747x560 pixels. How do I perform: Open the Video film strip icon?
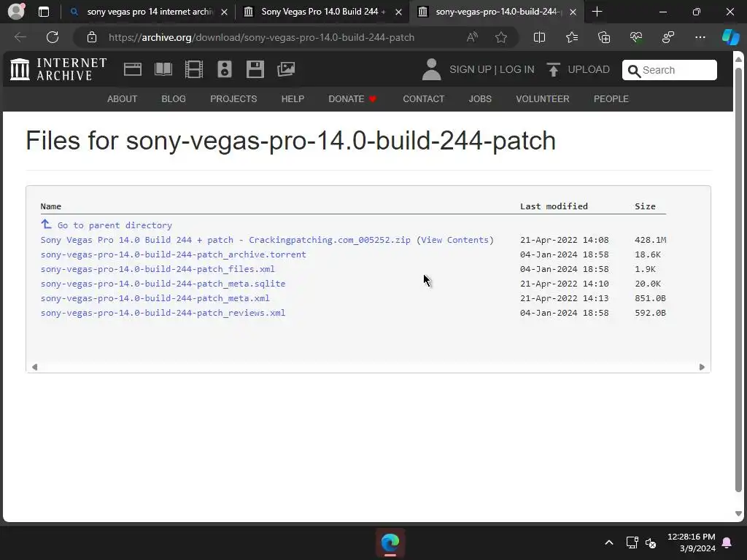pos(194,69)
